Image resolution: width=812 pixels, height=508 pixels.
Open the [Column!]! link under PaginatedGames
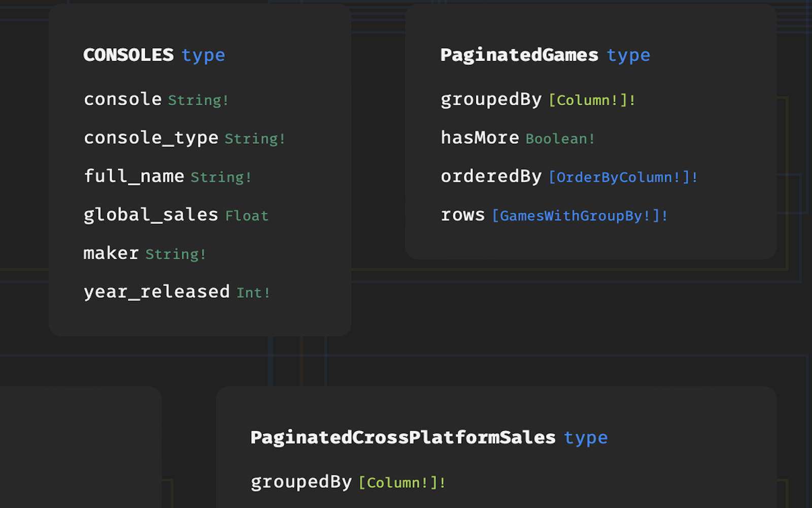coord(592,100)
